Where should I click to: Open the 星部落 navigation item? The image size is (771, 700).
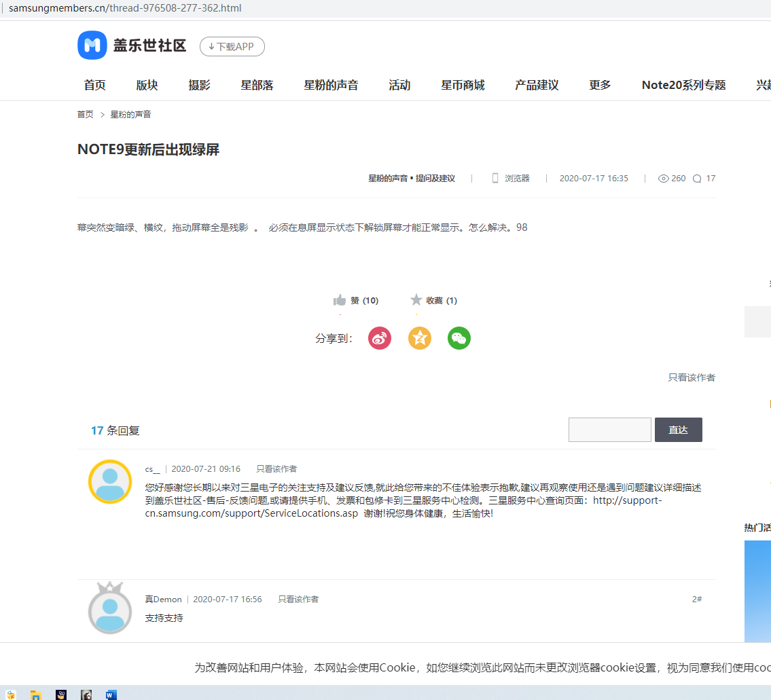coord(257,85)
